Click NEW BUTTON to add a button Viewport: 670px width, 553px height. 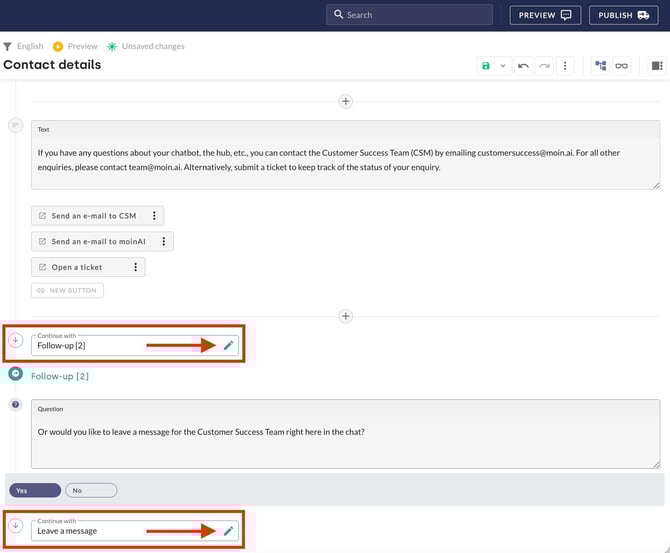coord(67,291)
